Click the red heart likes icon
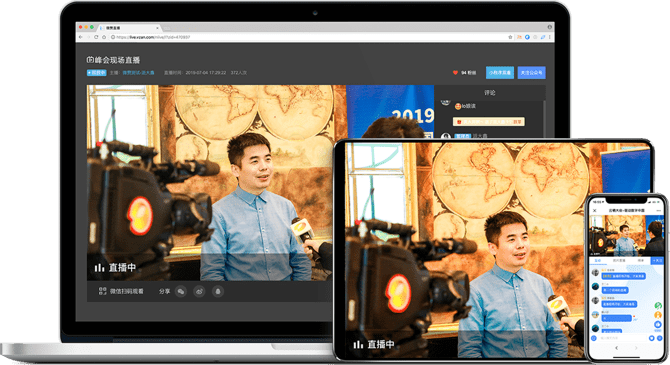This screenshot has height=365, width=670. [x=455, y=73]
